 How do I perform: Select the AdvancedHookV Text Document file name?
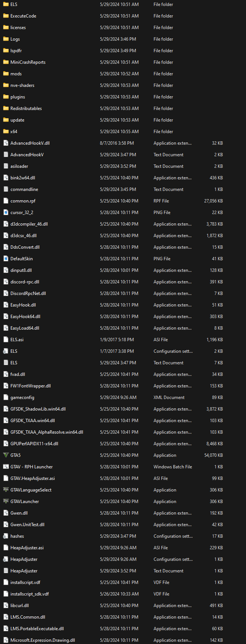pyautogui.click(x=27, y=155)
